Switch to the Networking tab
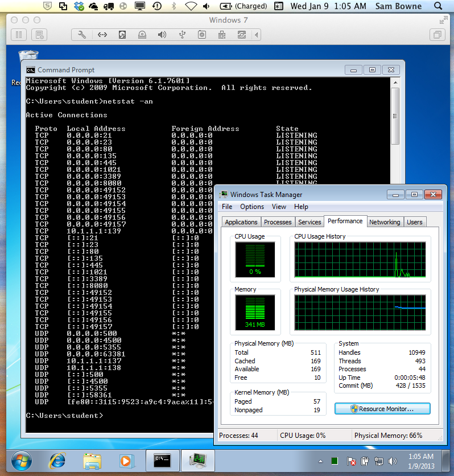The height and width of the screenshot is (476, 454). (385, 222)
